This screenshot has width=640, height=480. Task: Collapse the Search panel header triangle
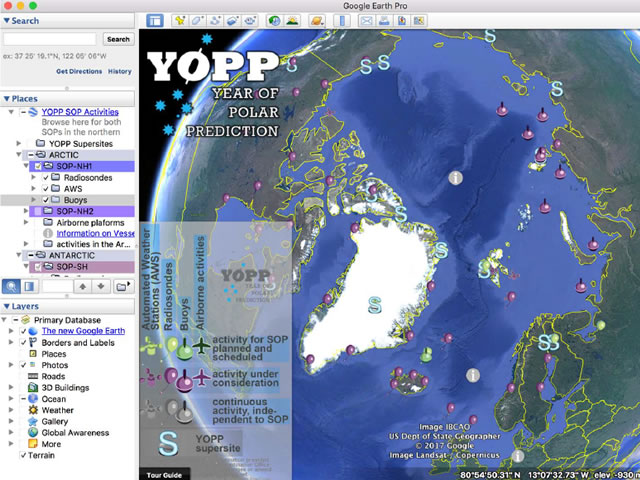point(7,20)
